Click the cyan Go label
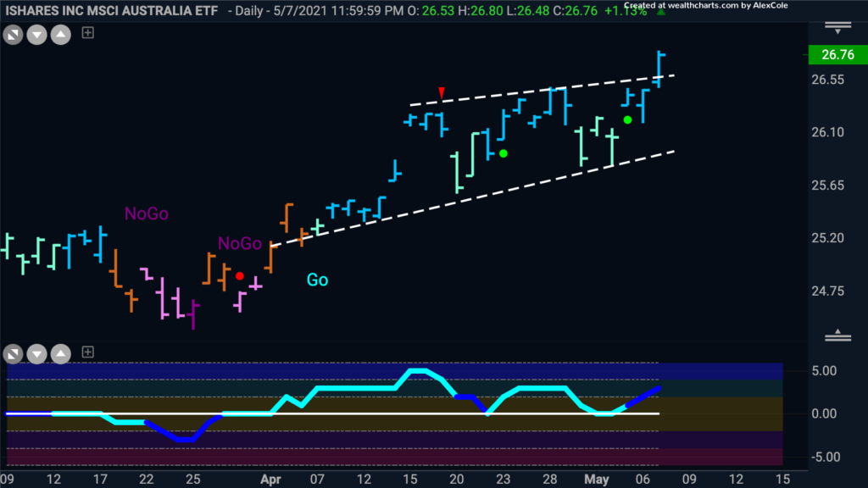This screenshot has width=868, height=488. tap(317, 280)
